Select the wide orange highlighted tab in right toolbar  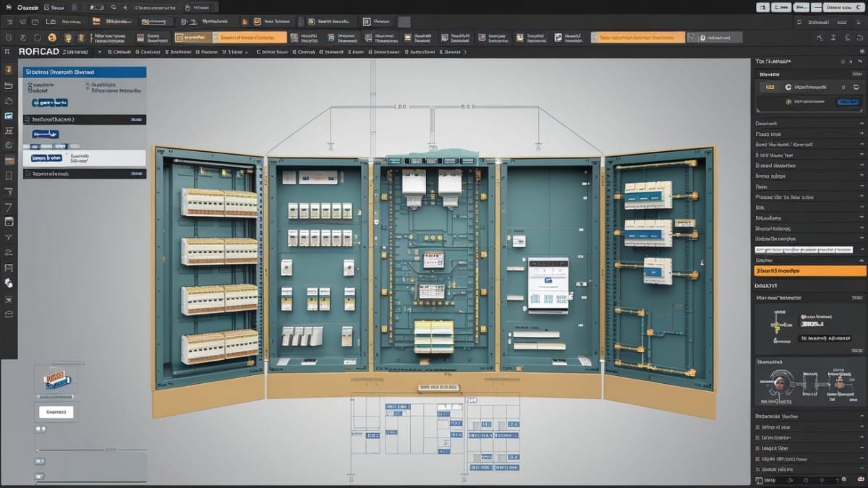pos(637,37)
